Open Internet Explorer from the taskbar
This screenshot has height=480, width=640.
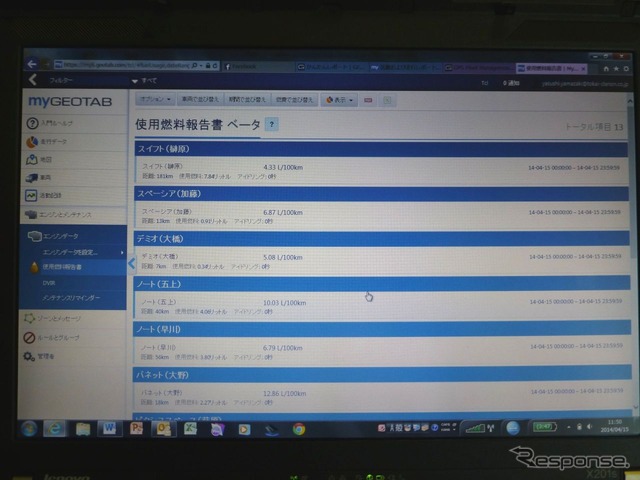[x=54, y=429]
